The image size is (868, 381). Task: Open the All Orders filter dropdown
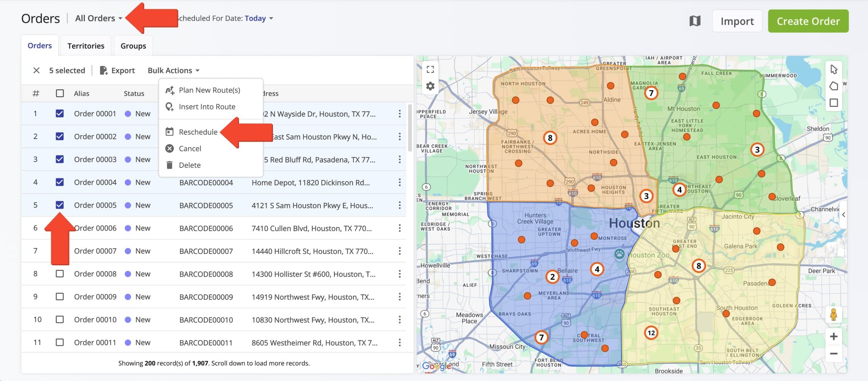99,18
